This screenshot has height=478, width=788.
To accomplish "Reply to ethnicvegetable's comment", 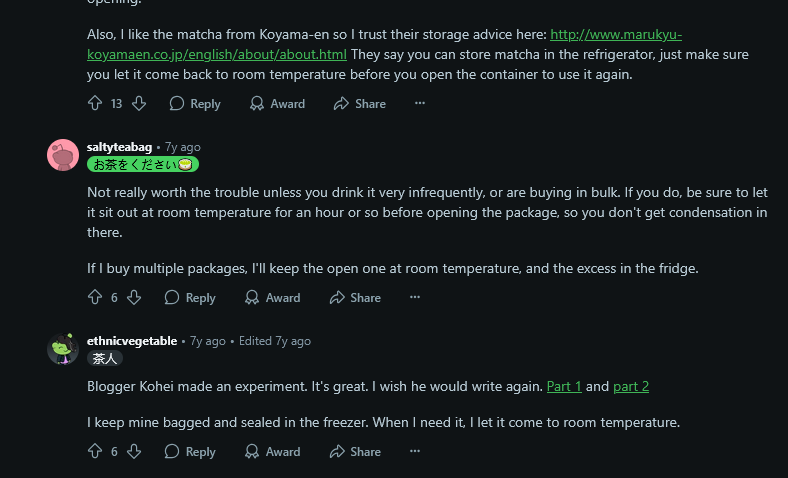I will click(x=190, y=451).
